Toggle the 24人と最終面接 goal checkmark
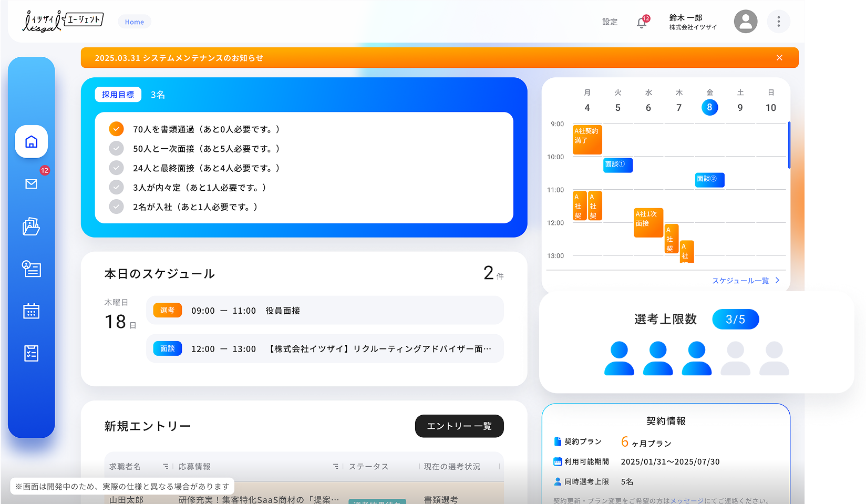This screenshot has height=504, width=866. pos(116,168)
